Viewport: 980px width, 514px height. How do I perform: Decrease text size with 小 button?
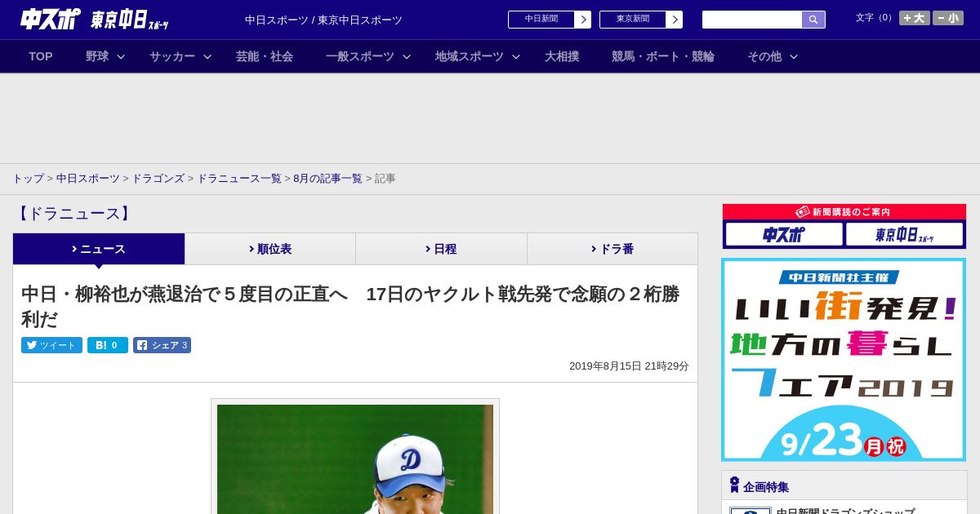948,18
